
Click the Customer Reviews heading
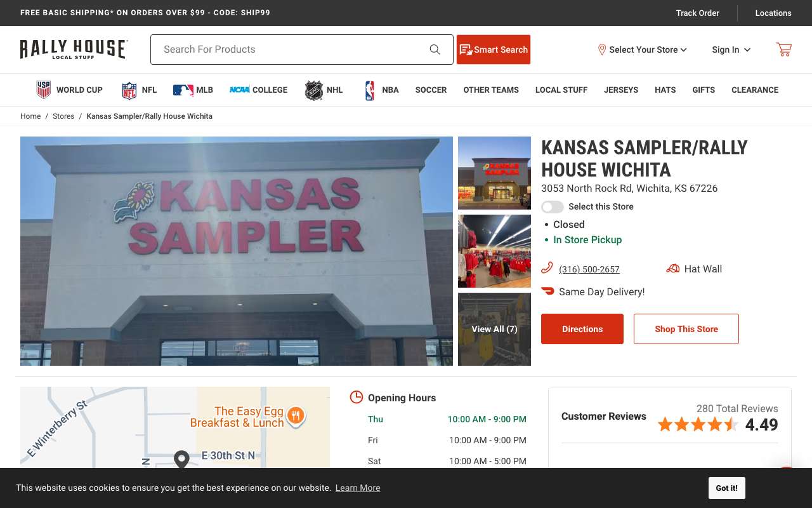604,417
